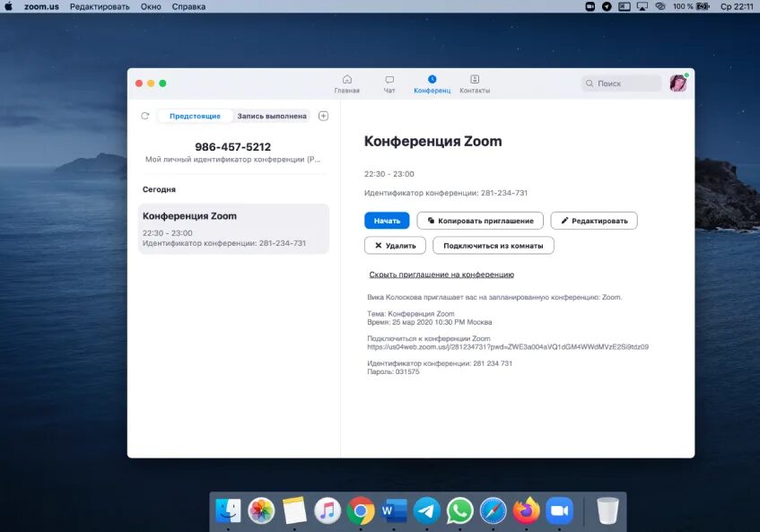This screenshot has height=532, width=760.
Task: Open Notes app from the Dock
Action: [x=294, y=510]
